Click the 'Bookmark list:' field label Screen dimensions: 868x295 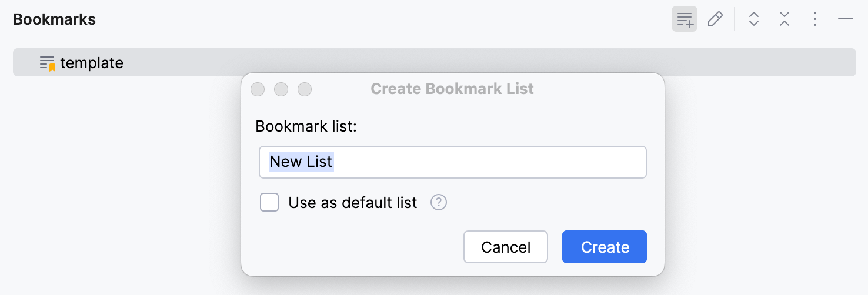tap(306, 126)
